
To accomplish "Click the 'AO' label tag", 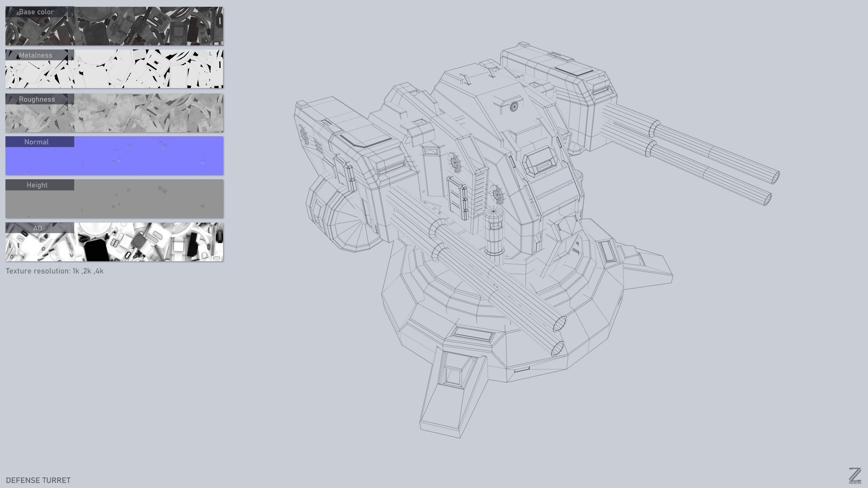I will click(x=38, y=228).
